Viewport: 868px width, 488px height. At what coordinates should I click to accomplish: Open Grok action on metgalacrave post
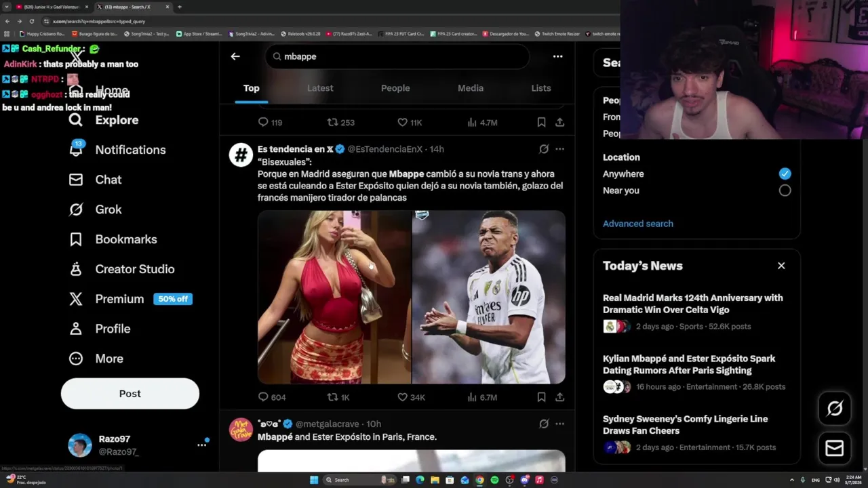click(x=544, y=424)
